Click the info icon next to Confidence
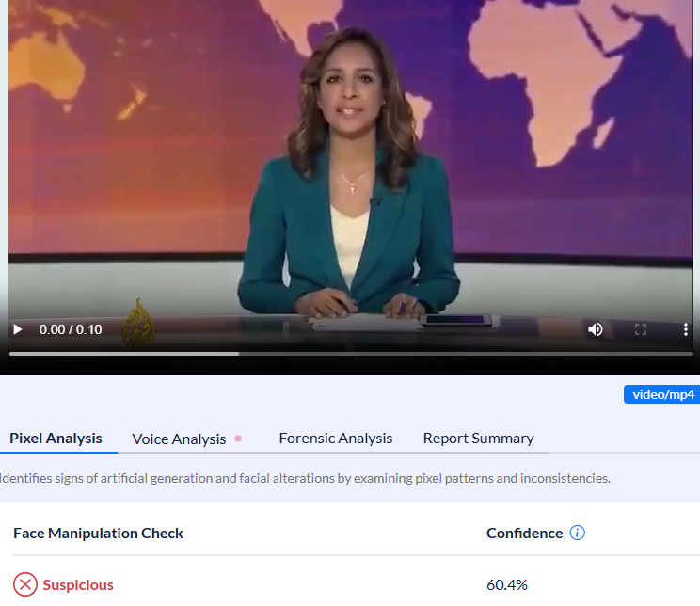This screenshot has height=606, width=700. [578, 534]
